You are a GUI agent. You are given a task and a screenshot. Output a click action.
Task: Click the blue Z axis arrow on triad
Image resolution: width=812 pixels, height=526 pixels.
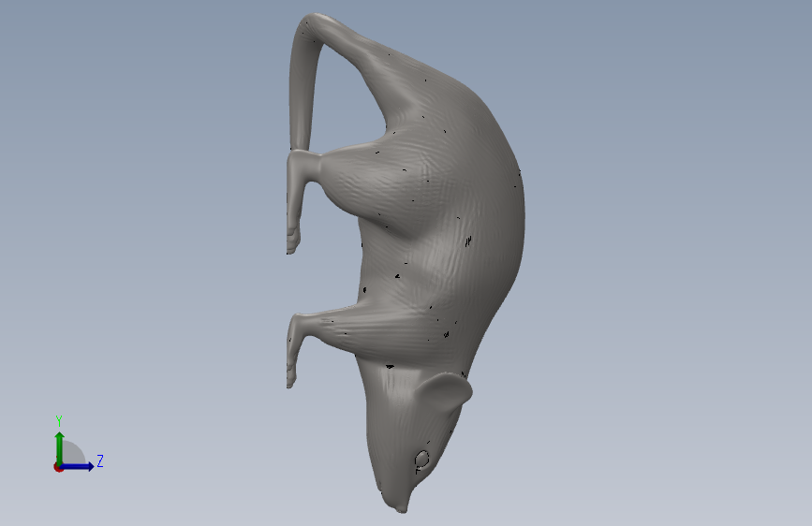tap(78, 466)
